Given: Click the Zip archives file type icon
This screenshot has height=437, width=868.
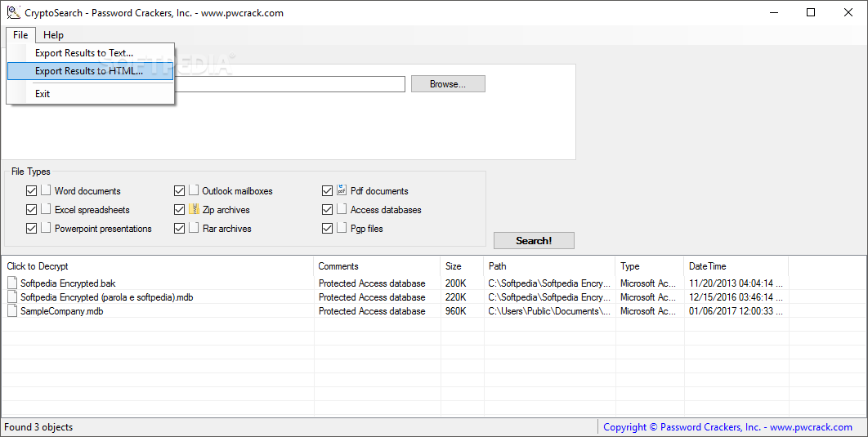Looking at the screenshot, I should pyautogui.click(x=194, y=209).
